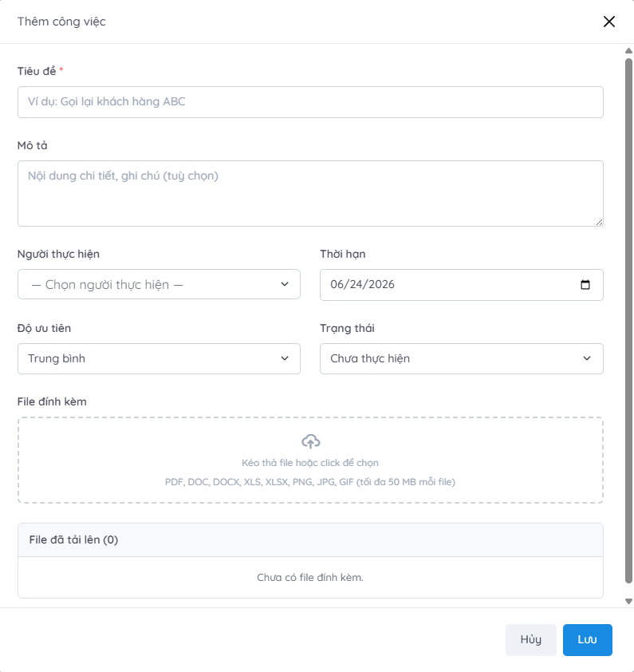Click the File đã tải lên (0) header
The image size is (634, 672).
click(310, 540)
